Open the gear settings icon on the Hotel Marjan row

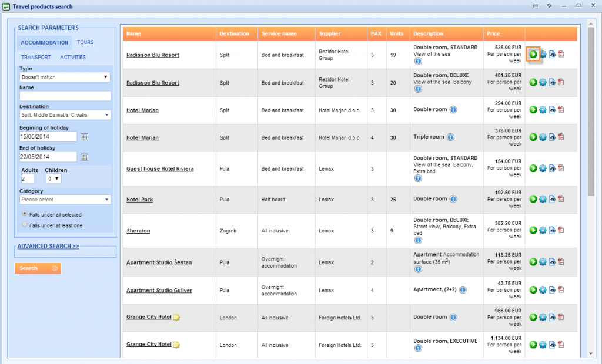(542, 109)
